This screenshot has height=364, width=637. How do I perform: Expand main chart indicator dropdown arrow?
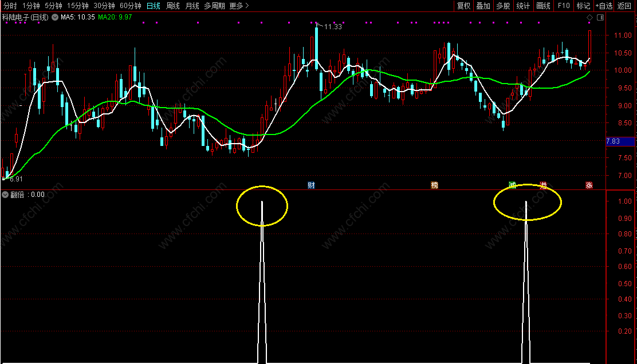pyautogui.click(x=55, y=17)
